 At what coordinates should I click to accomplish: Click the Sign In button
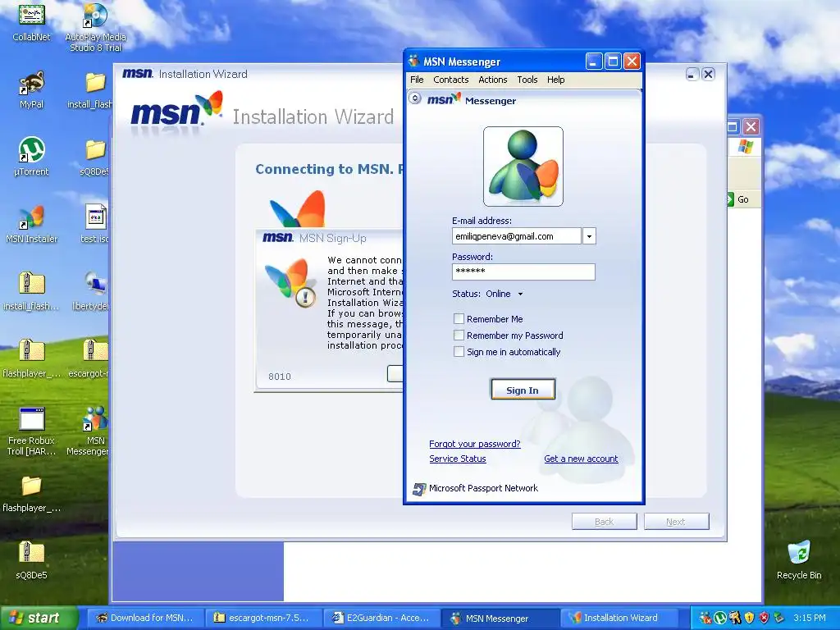coord(523,390)
